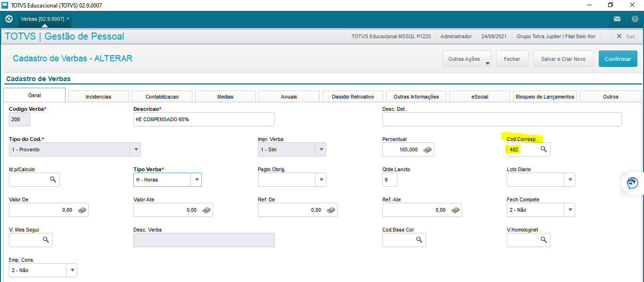Open Ref. De calculator icon
The height and width of the screenshot is (282, 644).
pyautogui.click(x=331, y=210)
